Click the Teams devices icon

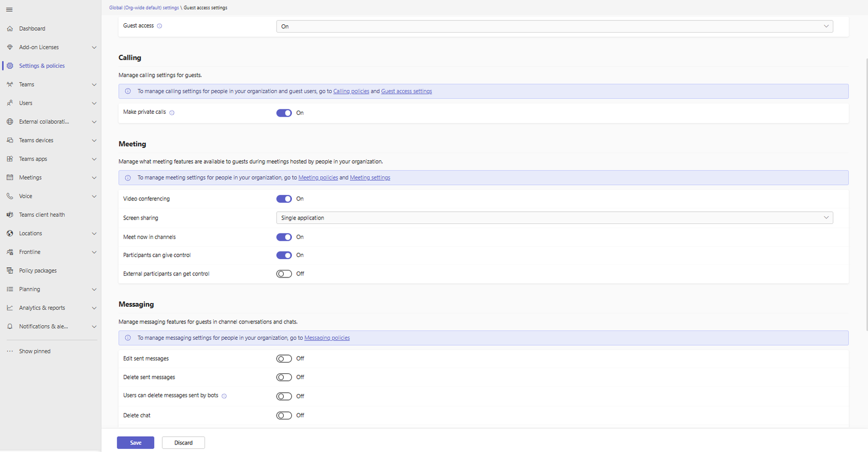[x=10, y=140]
